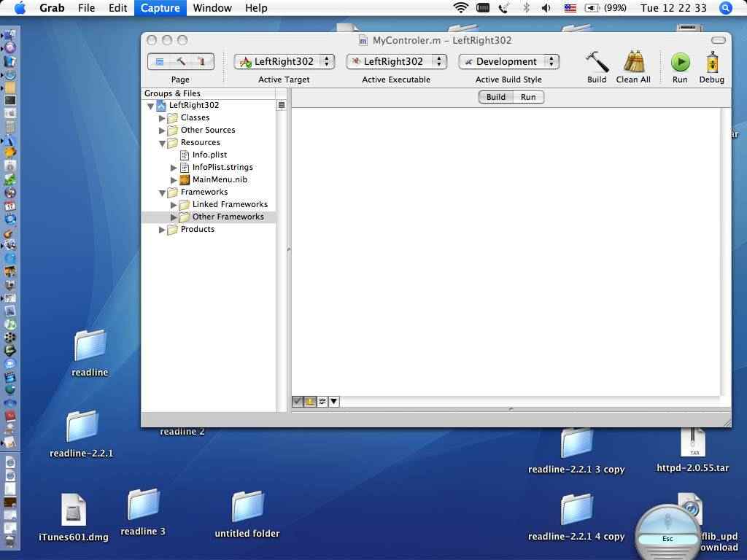Open the Grab application menu
747x560 pixels.
[x=52, y=7]
